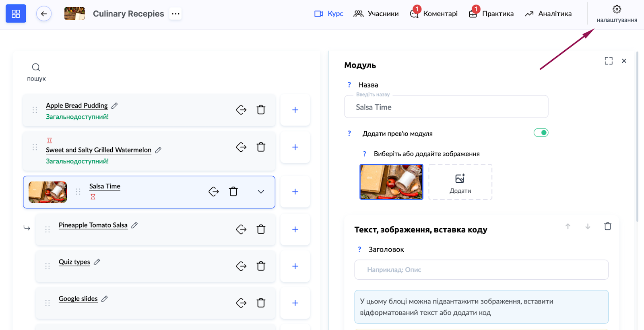644x330 pixels.
Task: Move the text block down with arrow
Action: (588, 226)
